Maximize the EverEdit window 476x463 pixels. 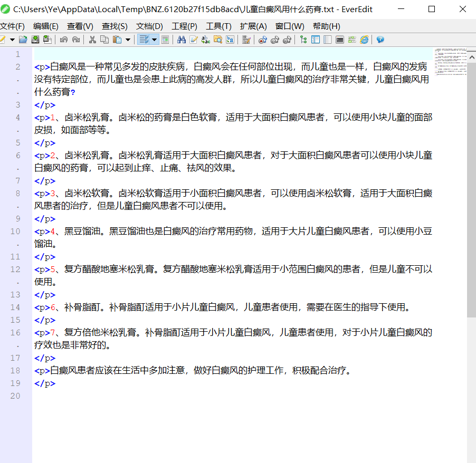[x=431, y=9]
